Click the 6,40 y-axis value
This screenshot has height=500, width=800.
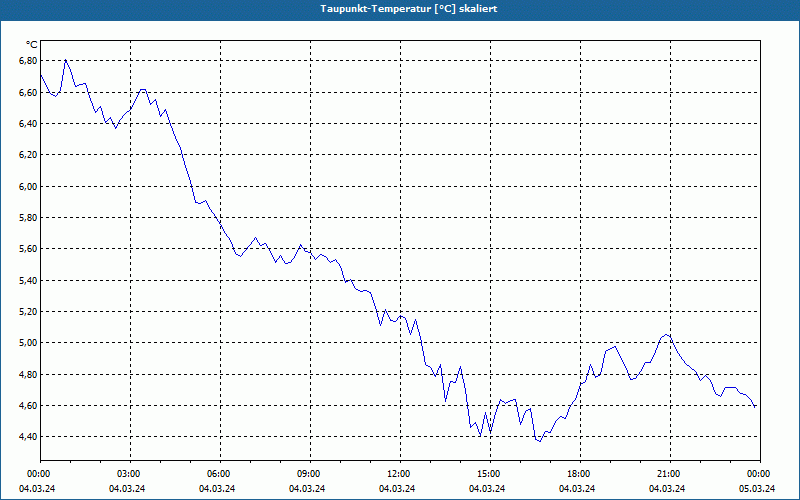(x=28, y=123)
